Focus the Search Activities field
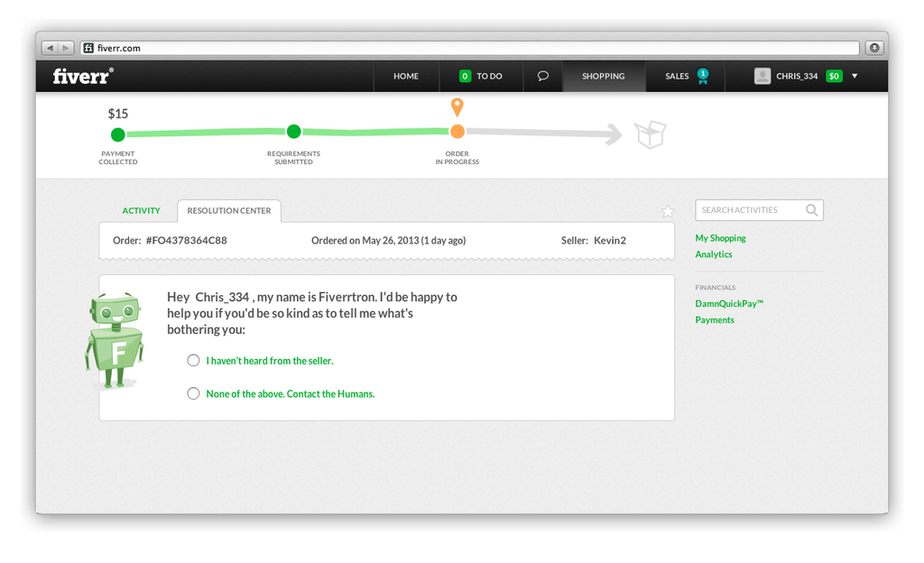 (759, 210)
